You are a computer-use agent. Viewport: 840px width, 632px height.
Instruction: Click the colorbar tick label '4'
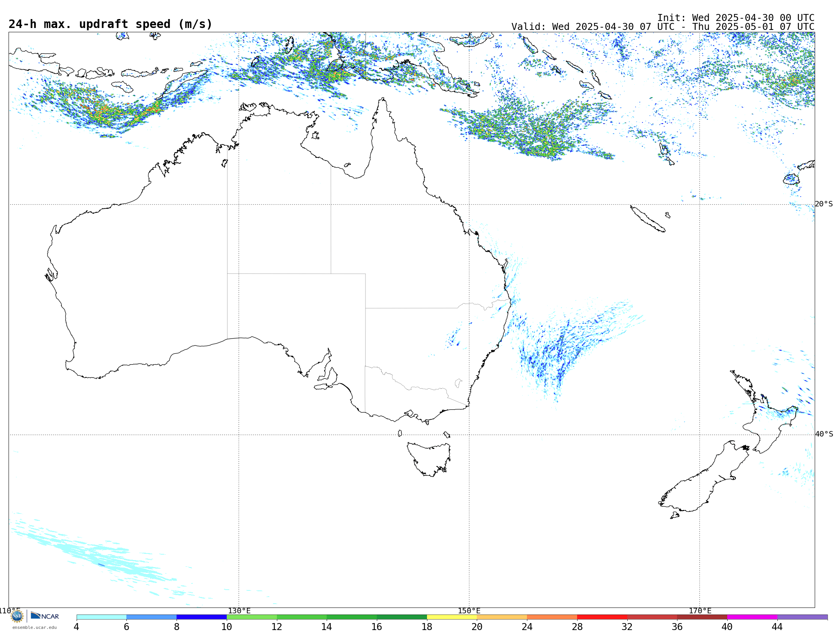[77, 627]
